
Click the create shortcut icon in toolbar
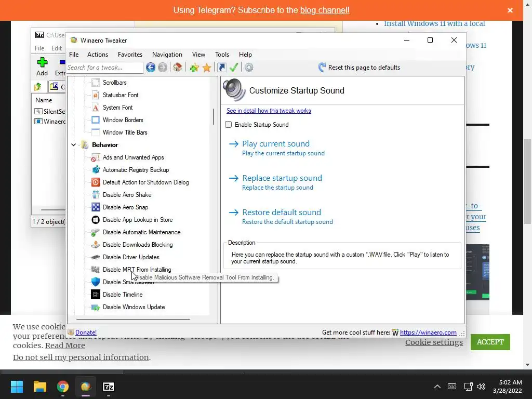coord(221,67)
